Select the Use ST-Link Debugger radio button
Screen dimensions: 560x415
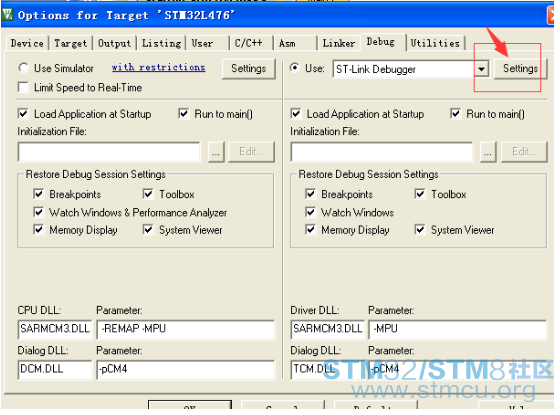[x=295, y=68]
